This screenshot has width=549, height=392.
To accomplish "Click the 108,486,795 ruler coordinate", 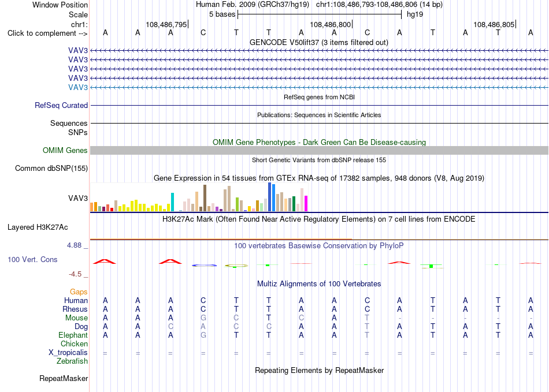I will pos(166,24).
